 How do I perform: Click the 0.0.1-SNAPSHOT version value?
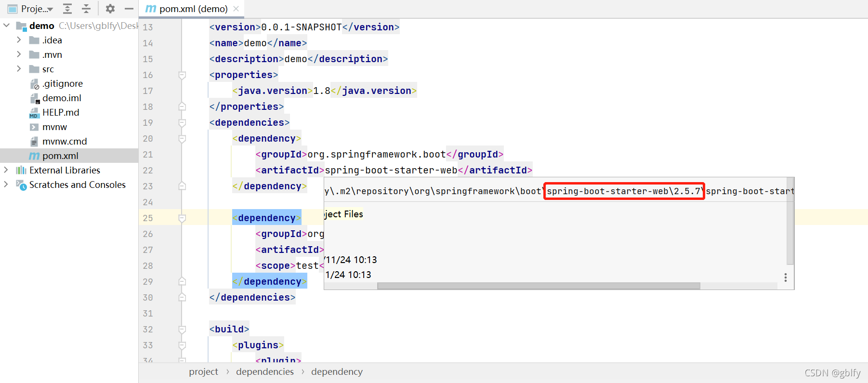click(302, 27)
